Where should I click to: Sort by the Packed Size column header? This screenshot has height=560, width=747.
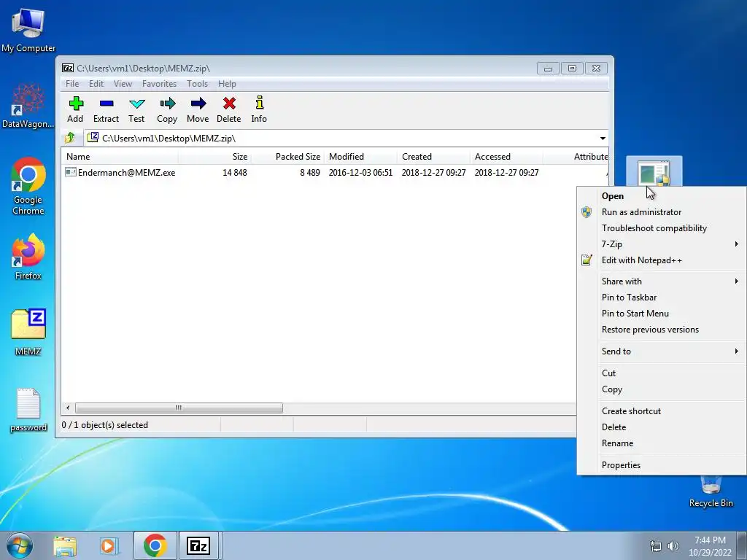(287, 157)
